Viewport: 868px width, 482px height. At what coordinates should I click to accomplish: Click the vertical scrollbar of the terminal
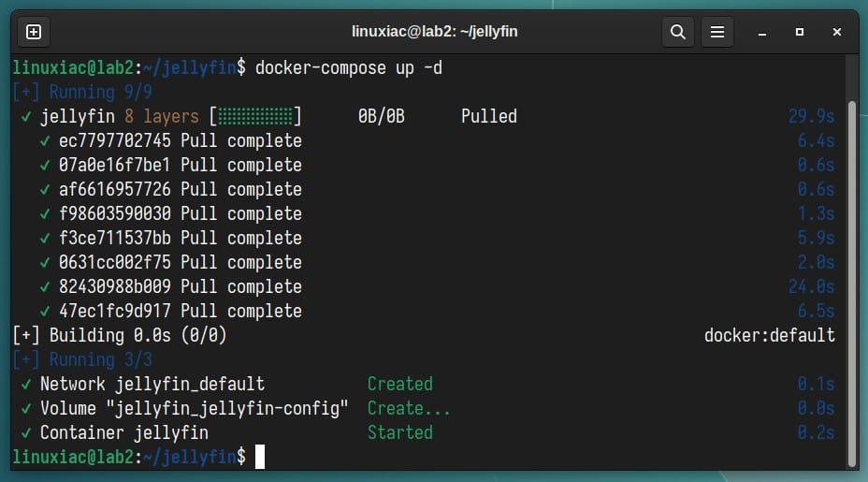pyautogui.click(x=851, y=281)
